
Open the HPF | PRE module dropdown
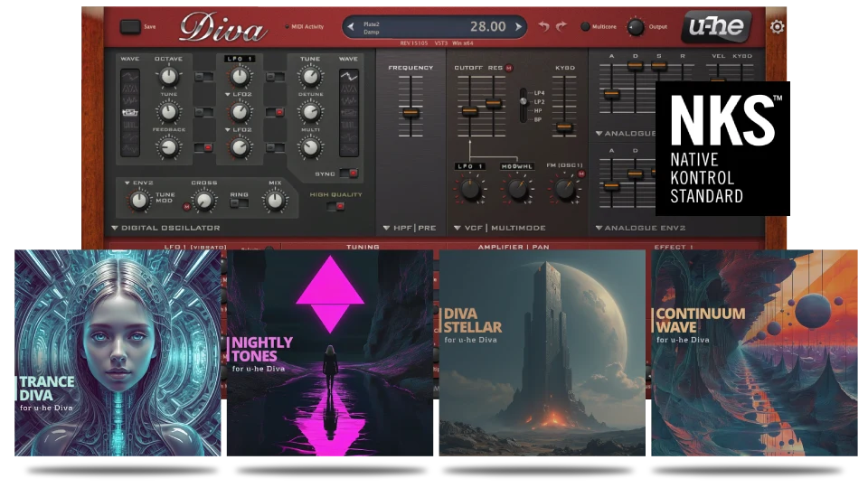tap(386, 229)
